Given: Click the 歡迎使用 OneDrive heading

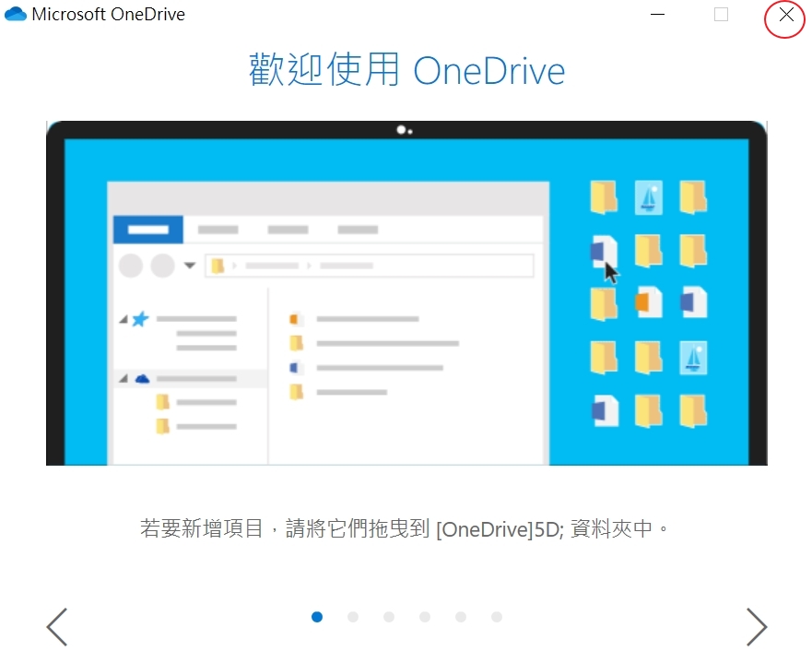Looking at the screenshot, I should pos(406,70).
